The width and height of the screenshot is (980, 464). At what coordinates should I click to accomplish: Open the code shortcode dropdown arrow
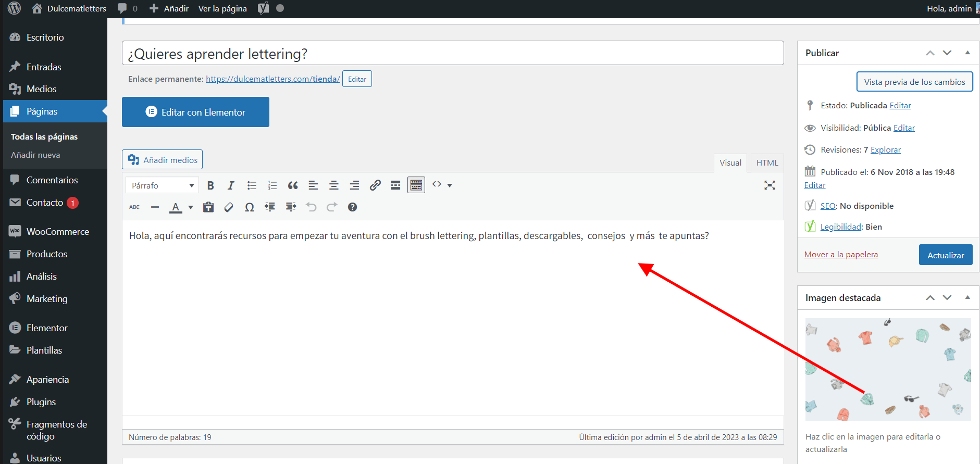point(450,185)
